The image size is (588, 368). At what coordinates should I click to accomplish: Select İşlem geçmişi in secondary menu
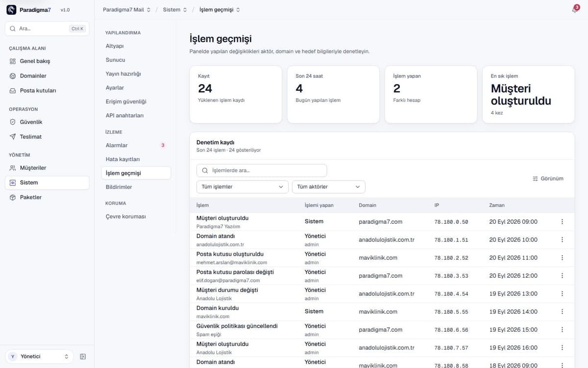(x=136, y=173)
